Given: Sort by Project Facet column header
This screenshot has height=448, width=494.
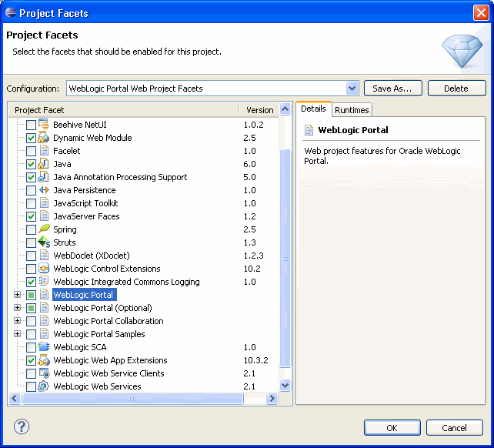Looking at the screenshot, I should coord(124,110).
